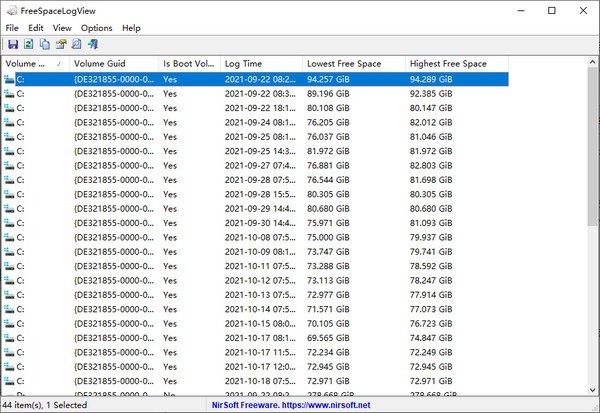The width and height of the screenshot is (600, 413).
Task: Click the drive icon in the 76.881 GiB row
Action: point(9,165)
